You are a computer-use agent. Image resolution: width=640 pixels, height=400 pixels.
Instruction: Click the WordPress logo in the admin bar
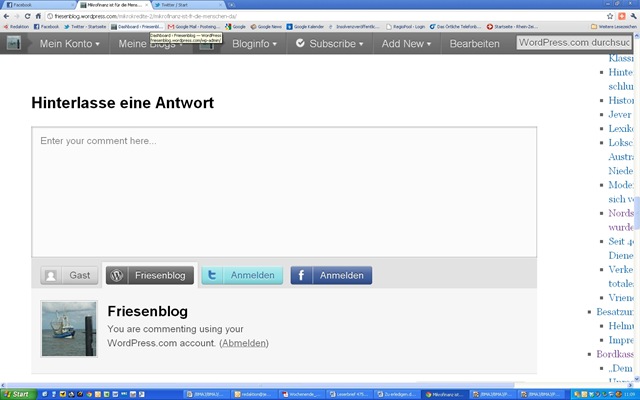coord(15,44)
